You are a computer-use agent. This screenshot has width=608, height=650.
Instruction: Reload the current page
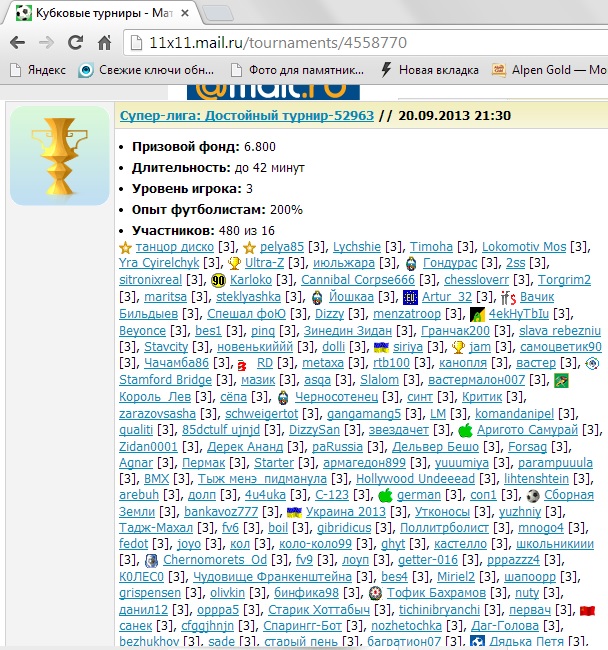(x=75, y=43)
